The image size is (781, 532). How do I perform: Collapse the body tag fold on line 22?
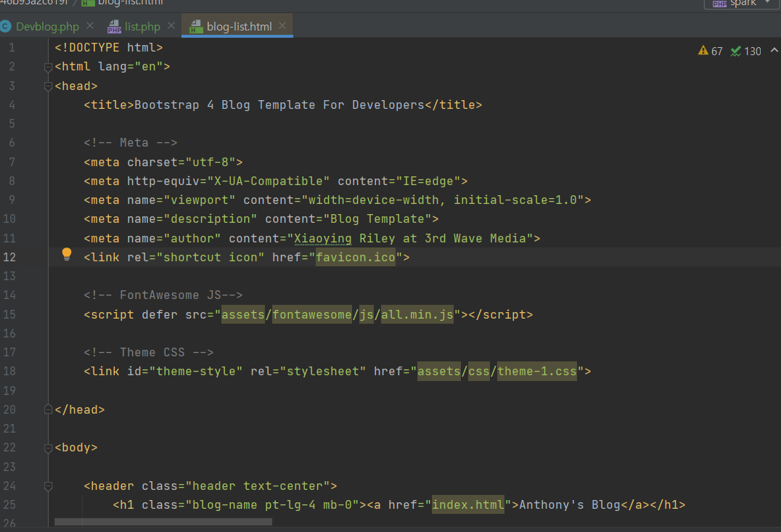click(49, 448)
